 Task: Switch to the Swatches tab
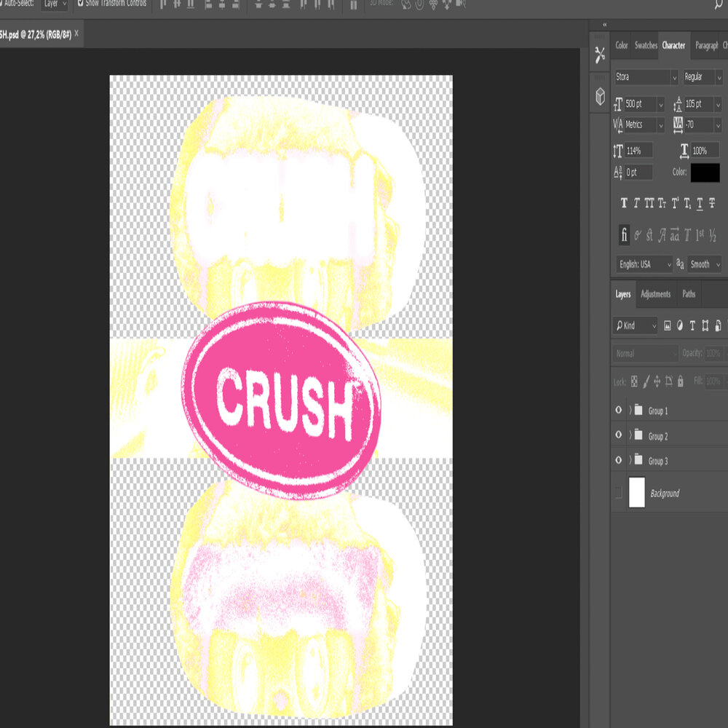[x=645, y=45]
